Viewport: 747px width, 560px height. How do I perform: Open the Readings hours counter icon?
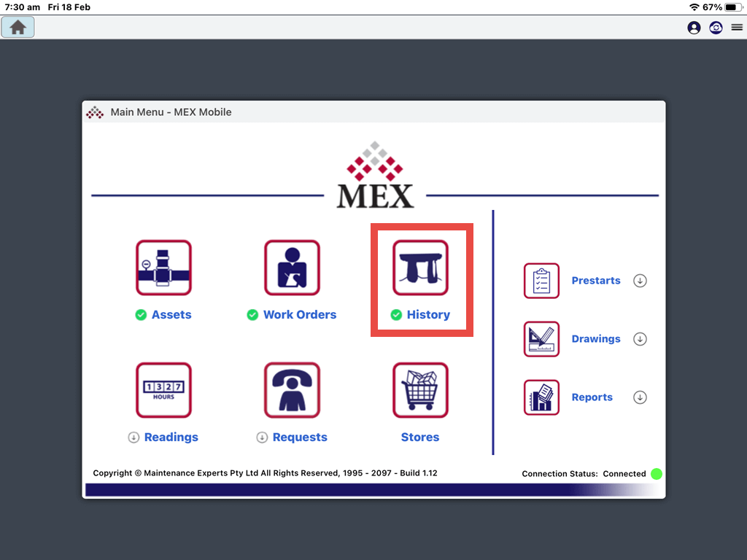tap(163, 390)
